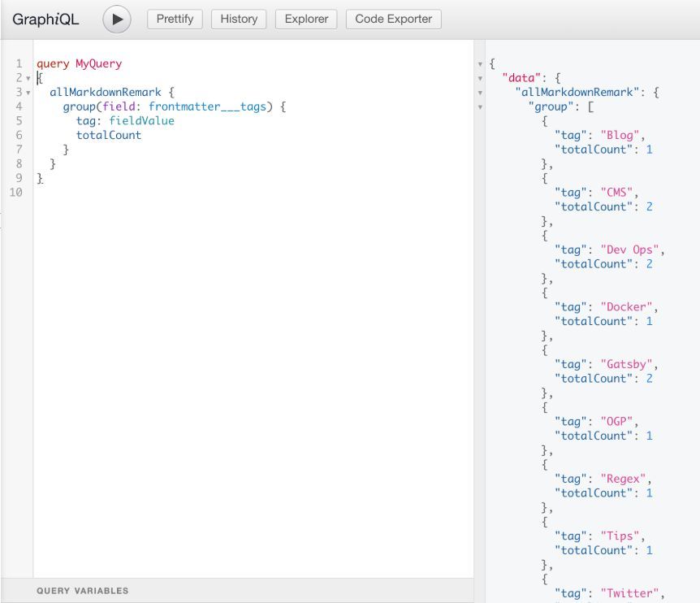Click the "Docker" tag value
The width and height of the screenshot is (700, 603).
(626, 307)
